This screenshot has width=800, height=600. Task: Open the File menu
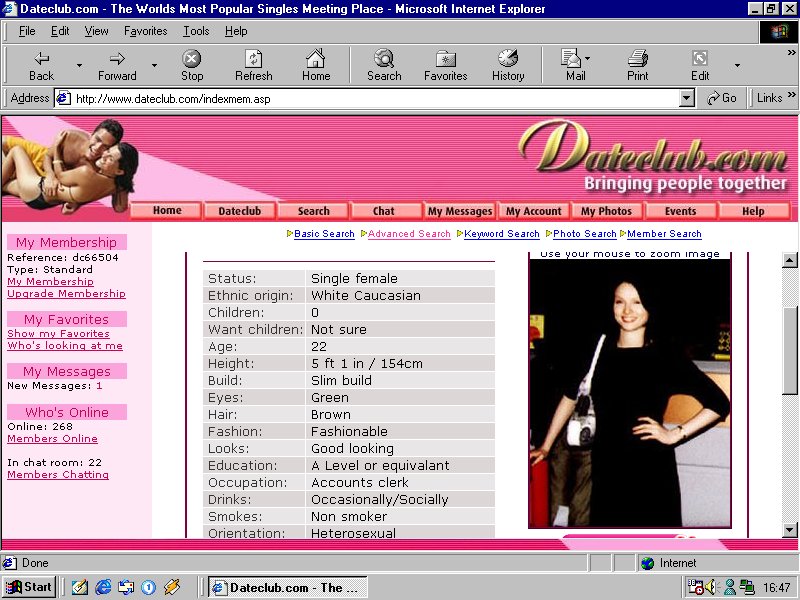pyautogui.click(x=27, y=31)
